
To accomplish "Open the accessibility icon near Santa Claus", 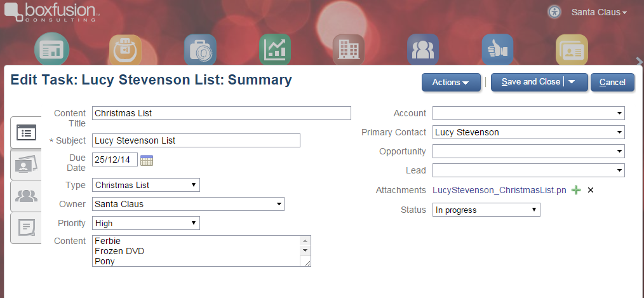I will (x=554, y=12).
